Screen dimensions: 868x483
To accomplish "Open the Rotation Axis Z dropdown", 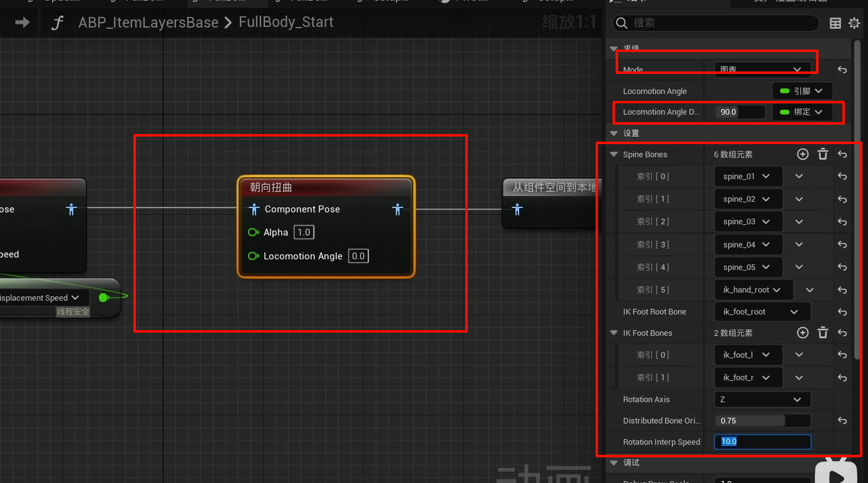I will coord(762,400).
